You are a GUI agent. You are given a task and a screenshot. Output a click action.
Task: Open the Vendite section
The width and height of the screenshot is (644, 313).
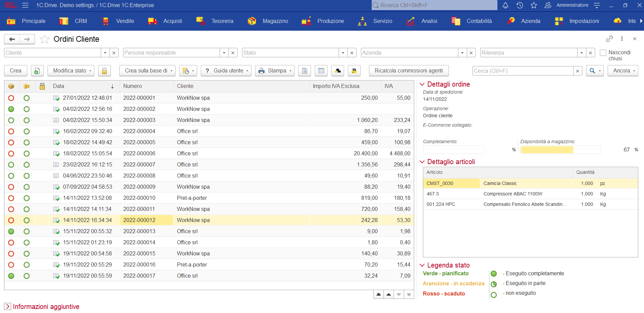coord(118,21)
